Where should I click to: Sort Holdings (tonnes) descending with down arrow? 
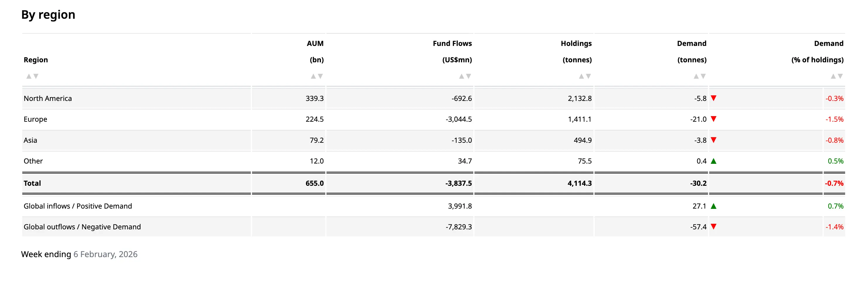pos(589,76)
